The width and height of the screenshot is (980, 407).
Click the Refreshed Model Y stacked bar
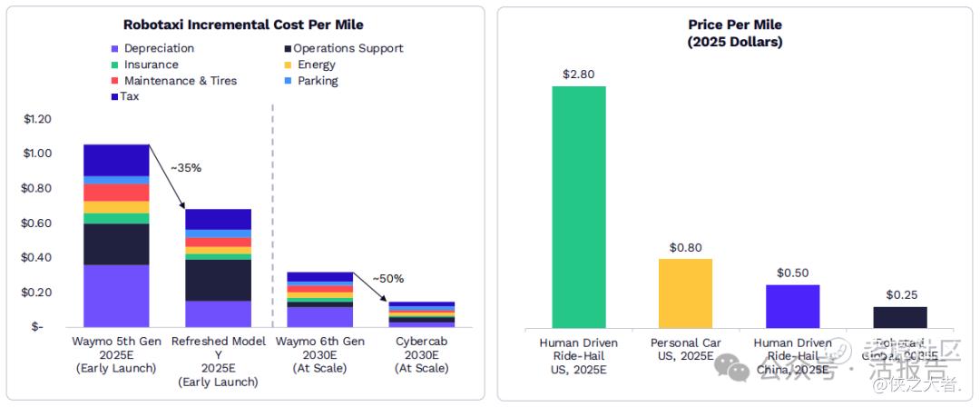pyautogui.click(x=218, y=268)
